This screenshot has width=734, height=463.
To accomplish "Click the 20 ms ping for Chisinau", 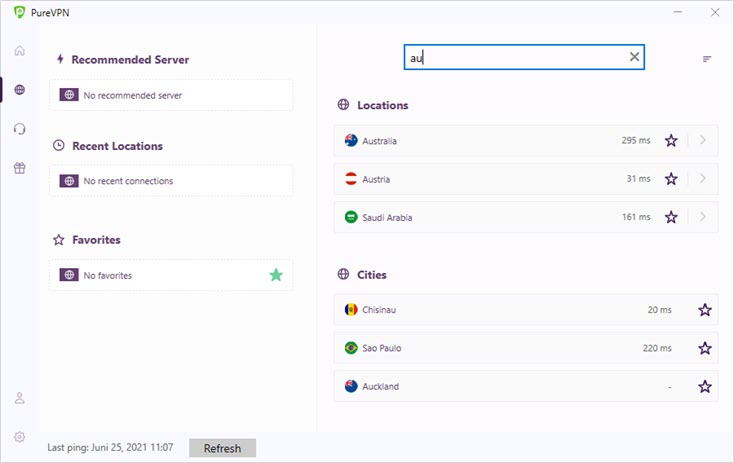I will click(x=660, y=310).
